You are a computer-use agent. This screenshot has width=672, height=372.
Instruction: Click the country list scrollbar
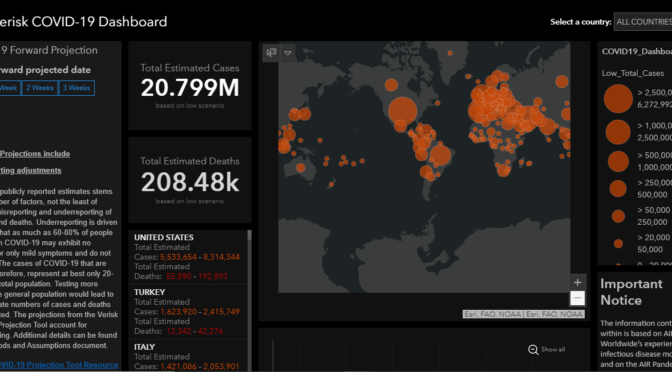tap(249, 300)
